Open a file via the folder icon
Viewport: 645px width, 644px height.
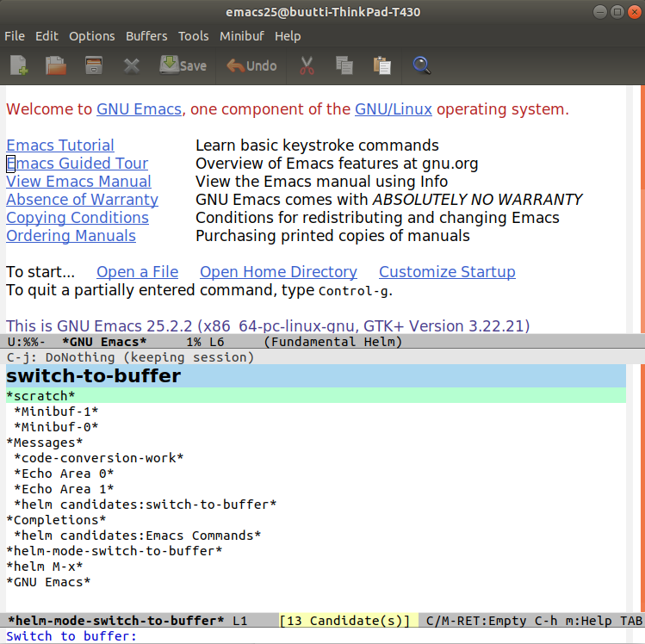pyautogui.click(x=56, y=65)
